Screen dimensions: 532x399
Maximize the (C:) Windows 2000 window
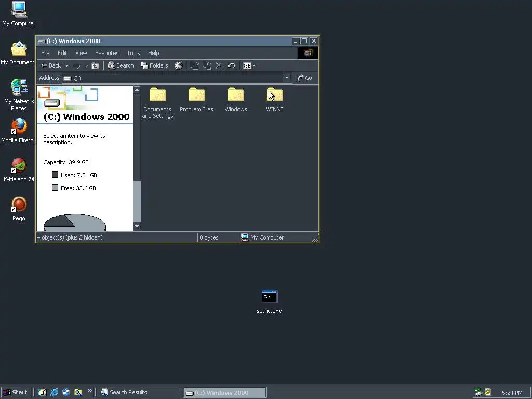[304, 41]
